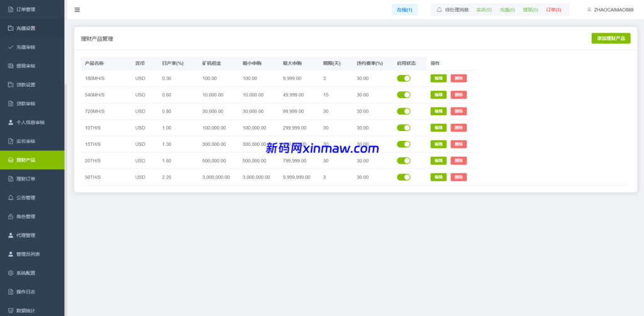Toggle enable switch for 10TH/S

pos(403,128)
